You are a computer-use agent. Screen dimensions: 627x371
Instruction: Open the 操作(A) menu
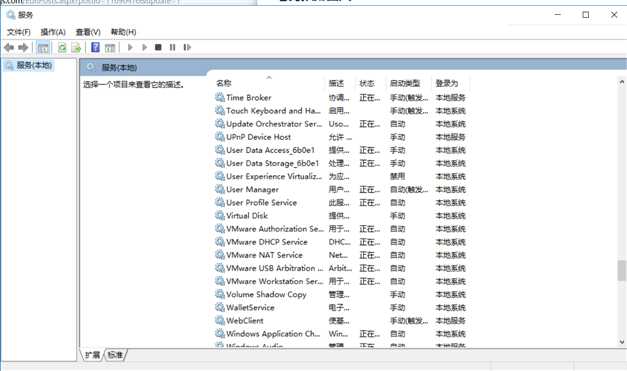[x=53, y=32]
